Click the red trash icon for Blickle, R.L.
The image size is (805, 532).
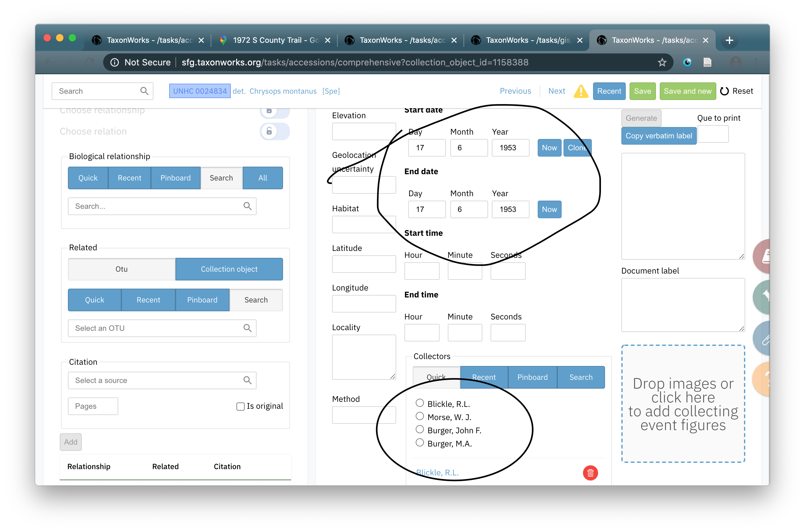coord(590,473)
